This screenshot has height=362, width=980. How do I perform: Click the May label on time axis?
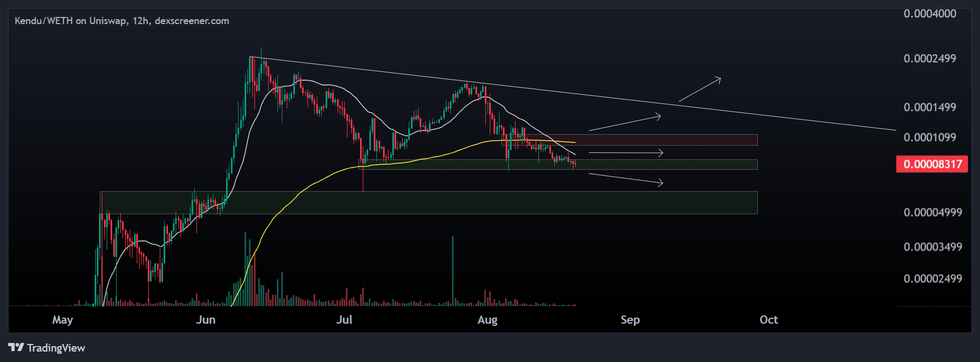tap(62, 320)
